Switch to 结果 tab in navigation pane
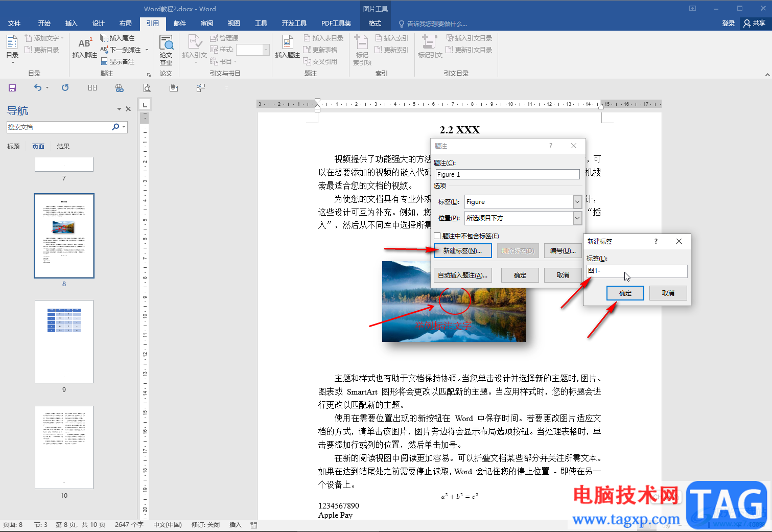 [x=63, y=147]
